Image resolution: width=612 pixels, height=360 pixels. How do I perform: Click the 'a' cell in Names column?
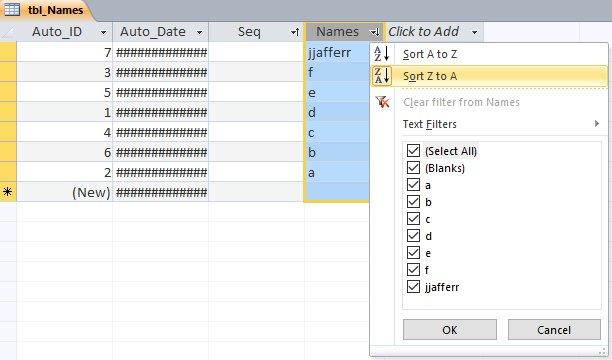pyautogui.click(x=337, y=172)
